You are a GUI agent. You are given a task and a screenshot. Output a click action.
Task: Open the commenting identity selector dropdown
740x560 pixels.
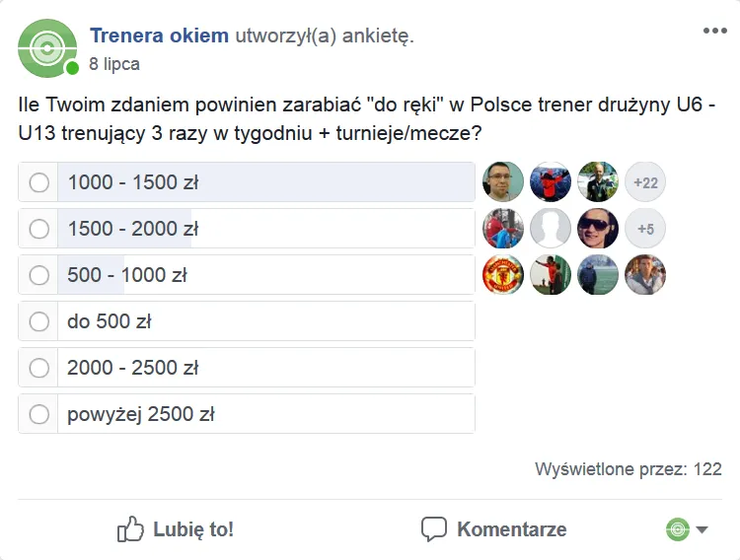pos(688,529)
